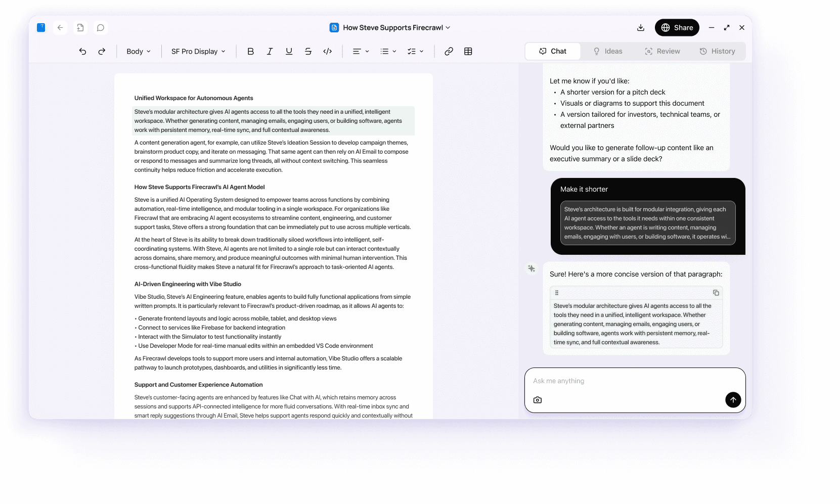Switch to the Ideas tab
Viewport: 840px width, 504px height.
coord(608,51)
